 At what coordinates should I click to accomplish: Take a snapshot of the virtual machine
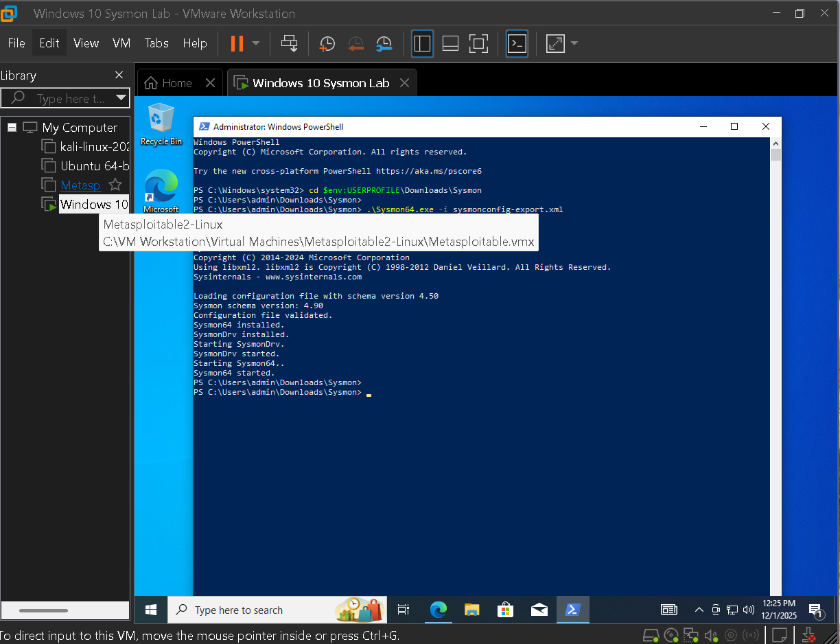[x=327, y=43]
